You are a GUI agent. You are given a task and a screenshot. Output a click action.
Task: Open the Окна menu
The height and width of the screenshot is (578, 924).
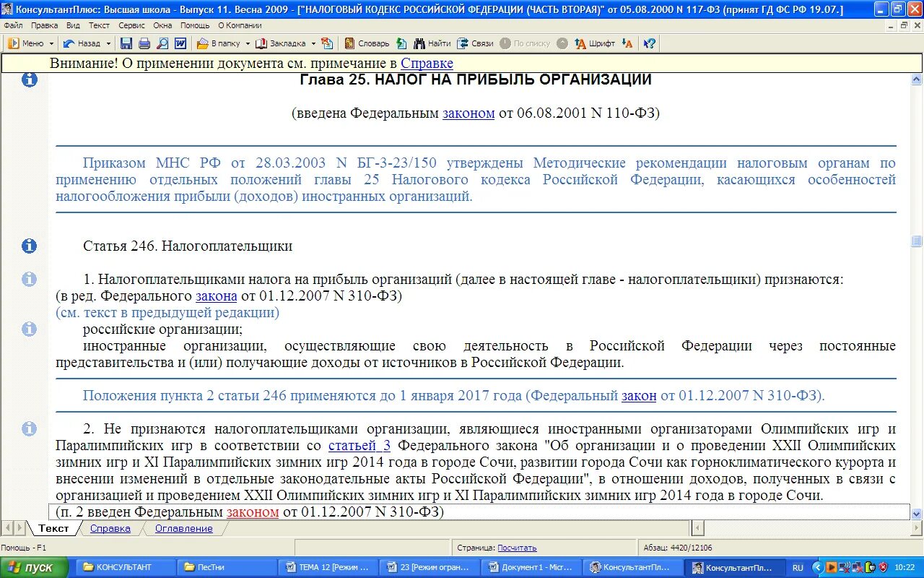point(163,25)
